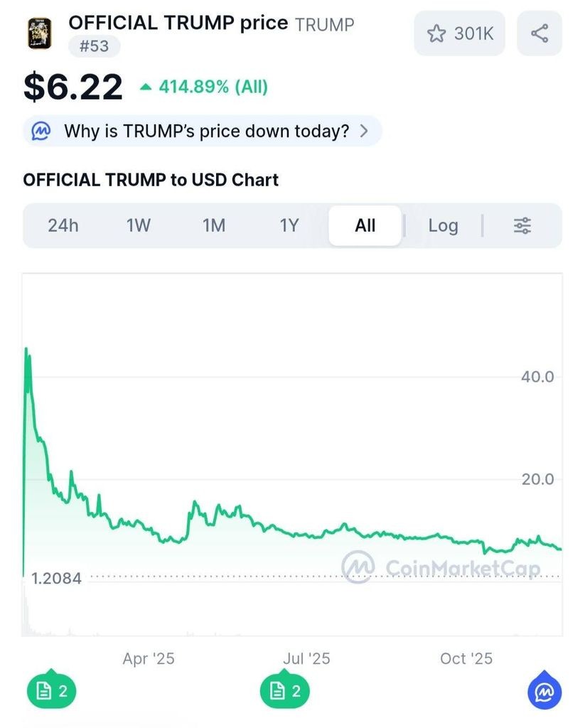
Task: Click 'Why is TRUMP's price down today?' link
Action: pos(206,131)
